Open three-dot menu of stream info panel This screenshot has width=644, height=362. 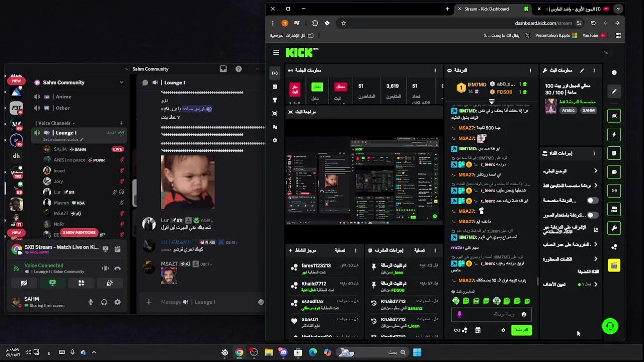(594, 70)
